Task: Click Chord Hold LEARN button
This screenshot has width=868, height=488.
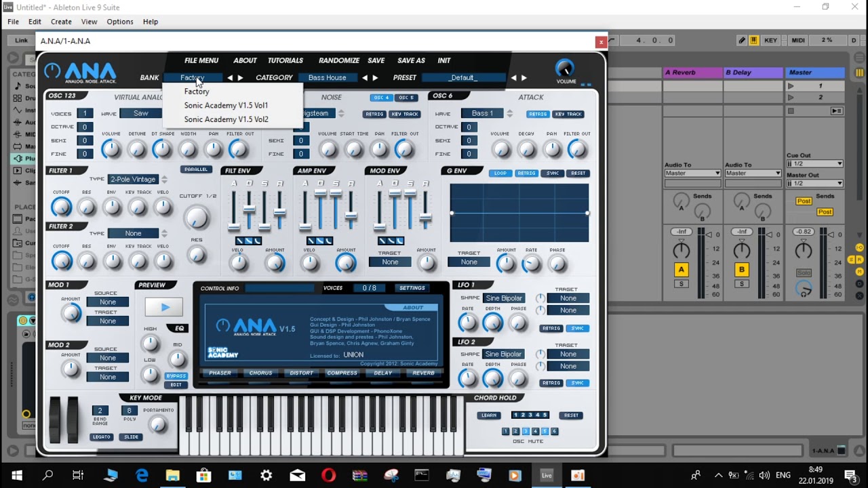Action: coord(489,415)
